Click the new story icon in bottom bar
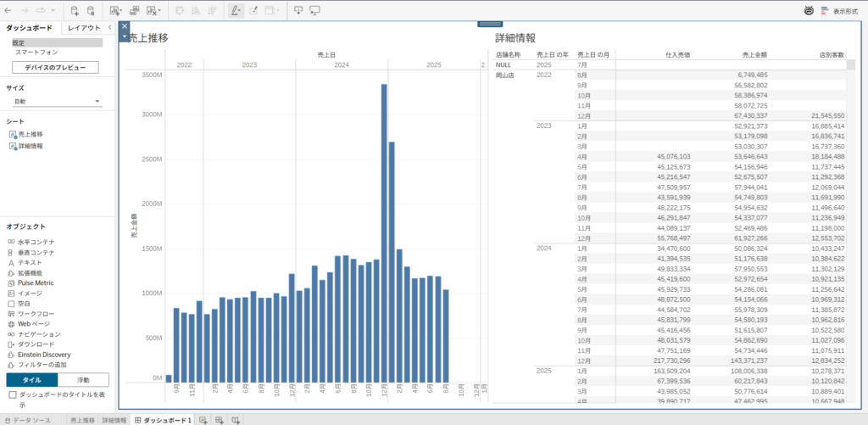The width and height of the screenshot is (868, 425). coord(236,421)
